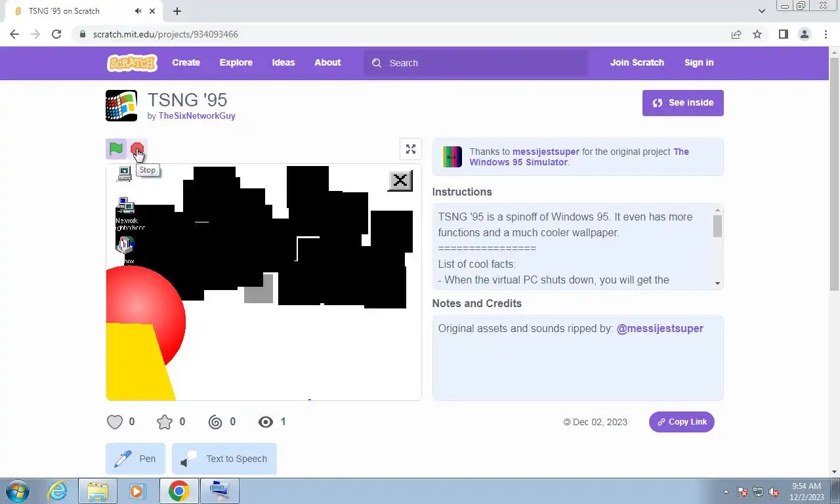Open the Create menu item
Screen dimensions: 840x504
186,63
